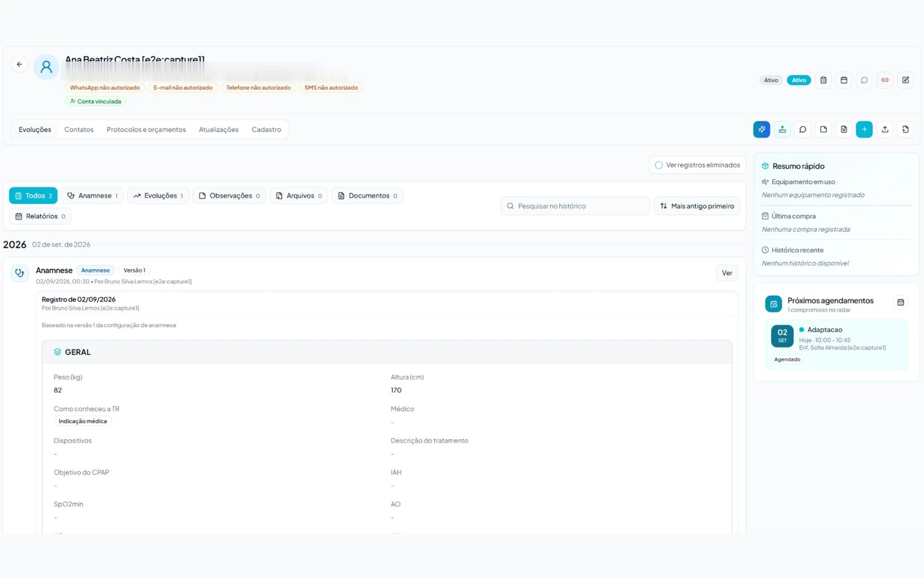Go back using the left arrow button
Viewport: 924px width, 578px height.
[x=19, y=64]
